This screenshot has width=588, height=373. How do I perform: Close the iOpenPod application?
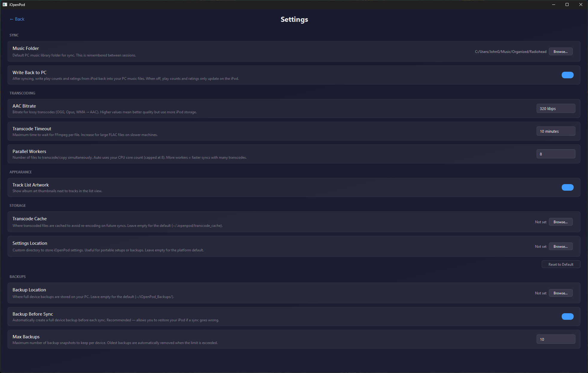coord(581,4)
